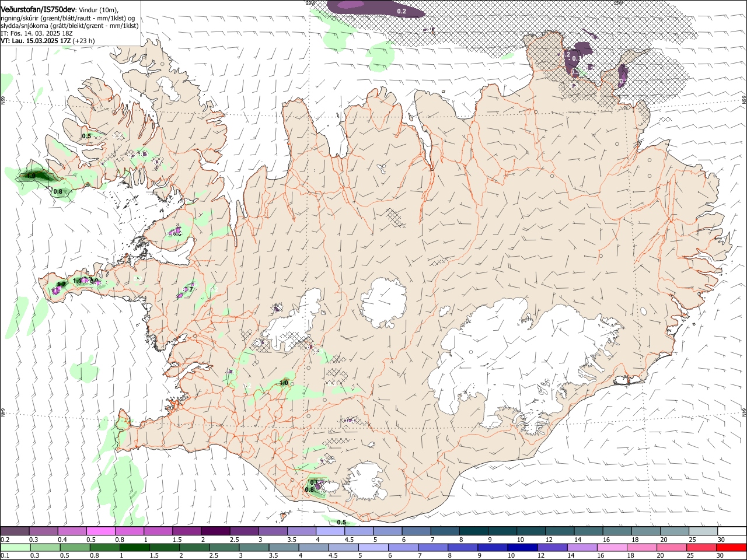Screen dimensions: 747x560
Task: Click the 0.8 value label near the south coast glacier
Action: click(x=309, y=489)
